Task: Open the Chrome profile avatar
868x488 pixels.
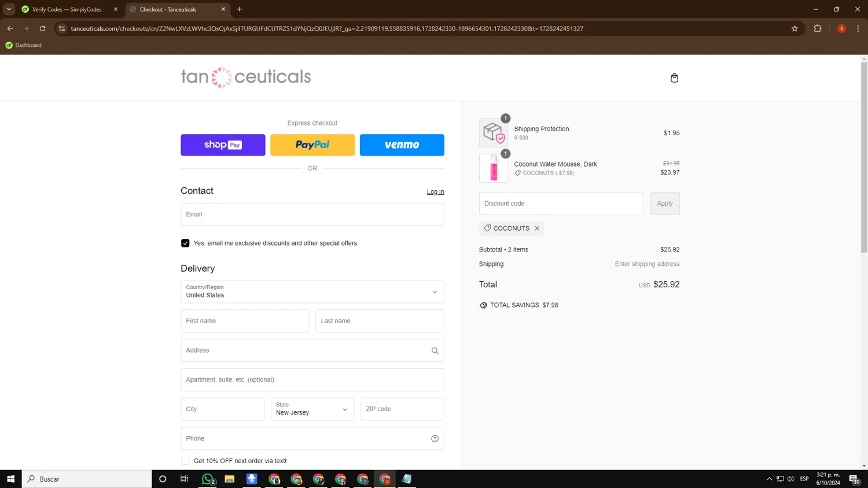Action: coord(841,28)
